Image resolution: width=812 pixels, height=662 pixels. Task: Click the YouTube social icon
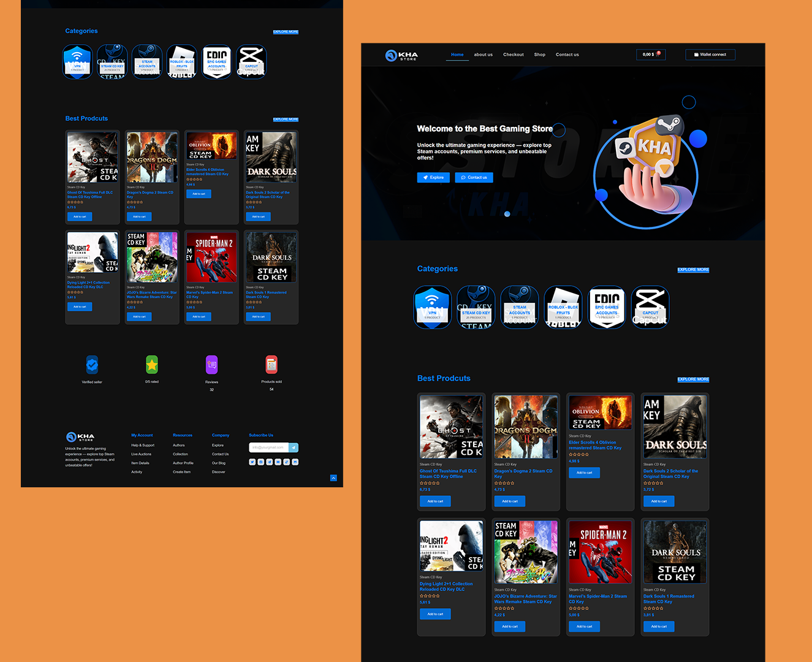[278, 462]
